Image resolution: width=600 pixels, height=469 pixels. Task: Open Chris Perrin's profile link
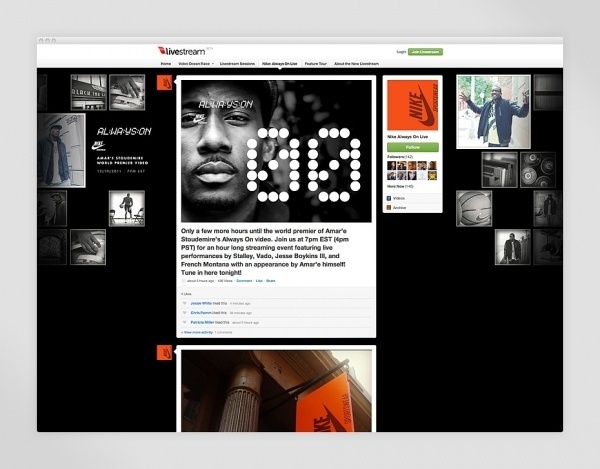[201, 313]
